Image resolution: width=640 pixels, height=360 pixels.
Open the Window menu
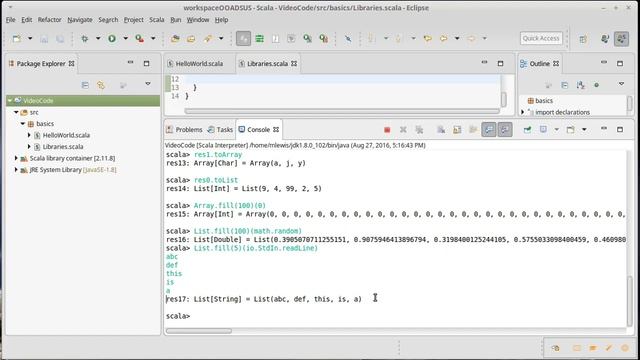click(198, 20)
